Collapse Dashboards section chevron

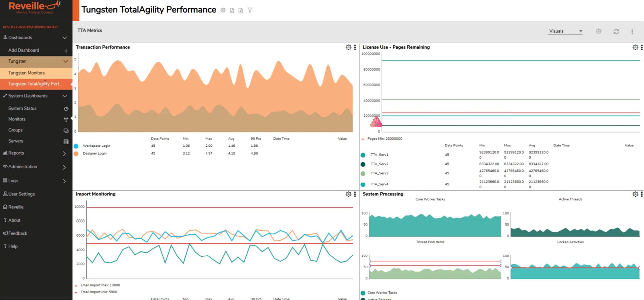[65, 38]
